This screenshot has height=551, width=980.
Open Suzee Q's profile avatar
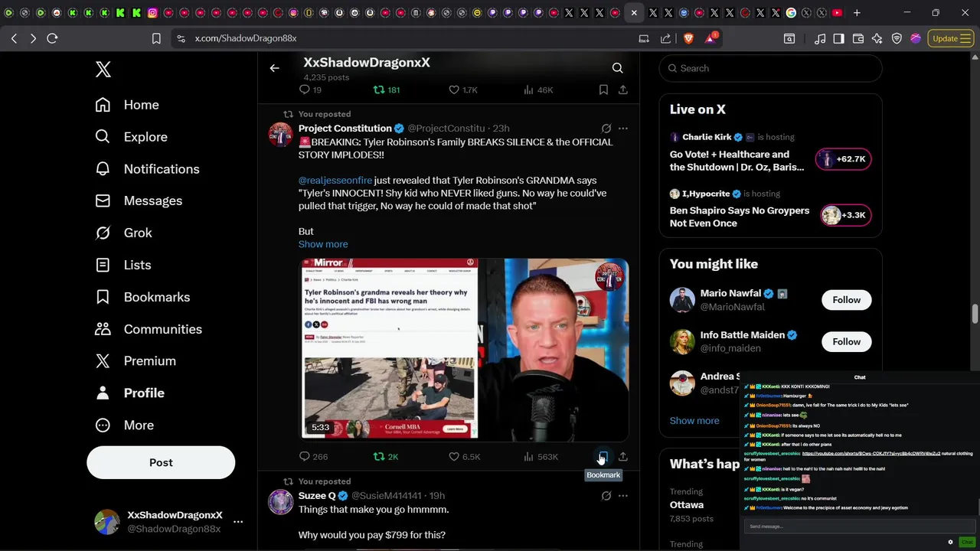280,501
